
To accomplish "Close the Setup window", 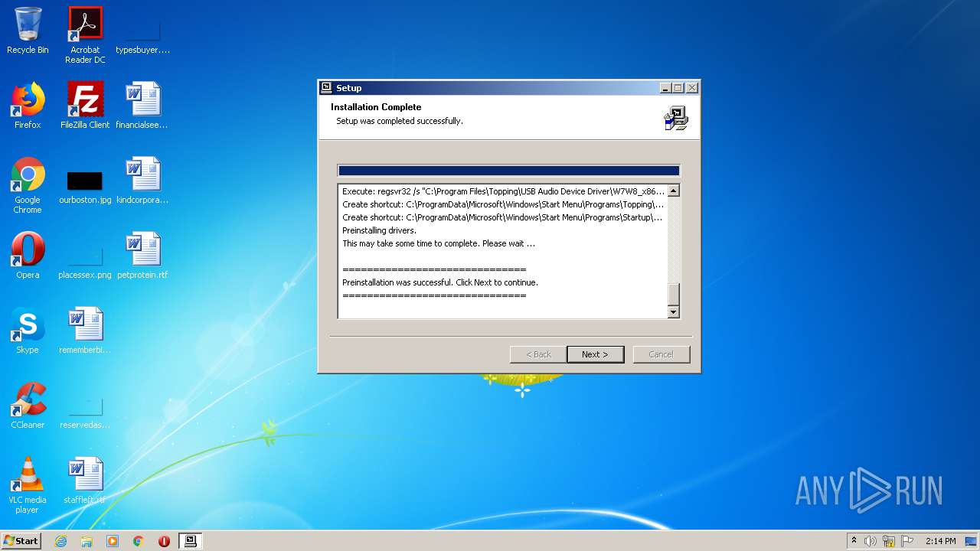I will (x=692, y=88).
